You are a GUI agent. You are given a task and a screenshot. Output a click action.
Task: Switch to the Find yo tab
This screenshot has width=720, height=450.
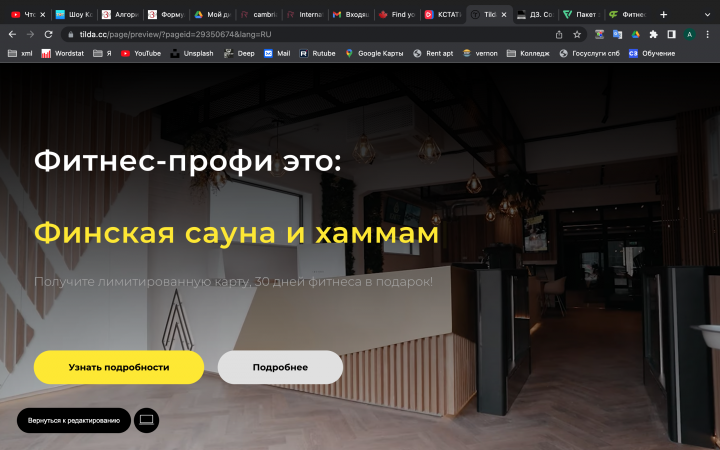coord(397,15)
